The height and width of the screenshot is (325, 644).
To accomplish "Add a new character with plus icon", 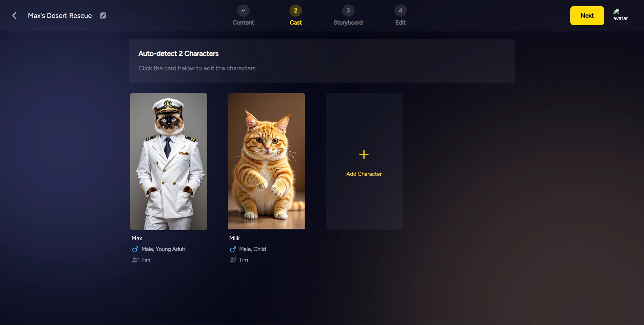I will (x=364, y=154).
